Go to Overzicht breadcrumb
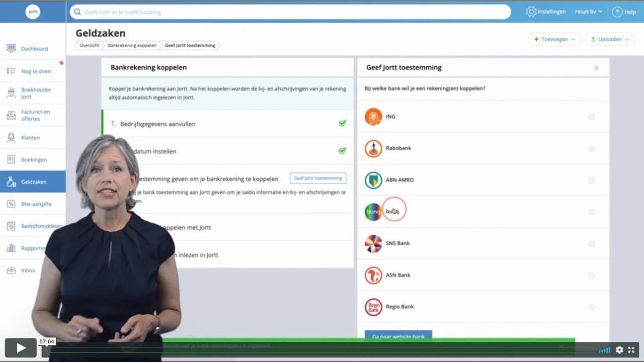644x362 pixels. 90,45
